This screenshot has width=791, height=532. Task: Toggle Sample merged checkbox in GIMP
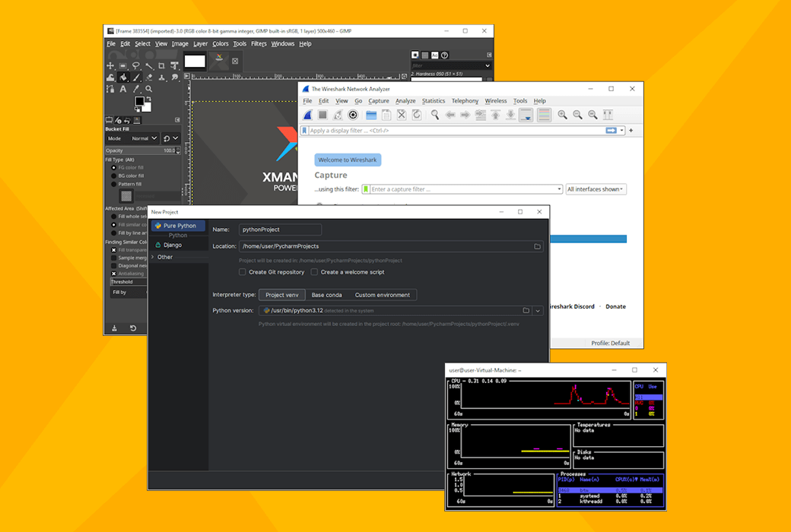113,258
